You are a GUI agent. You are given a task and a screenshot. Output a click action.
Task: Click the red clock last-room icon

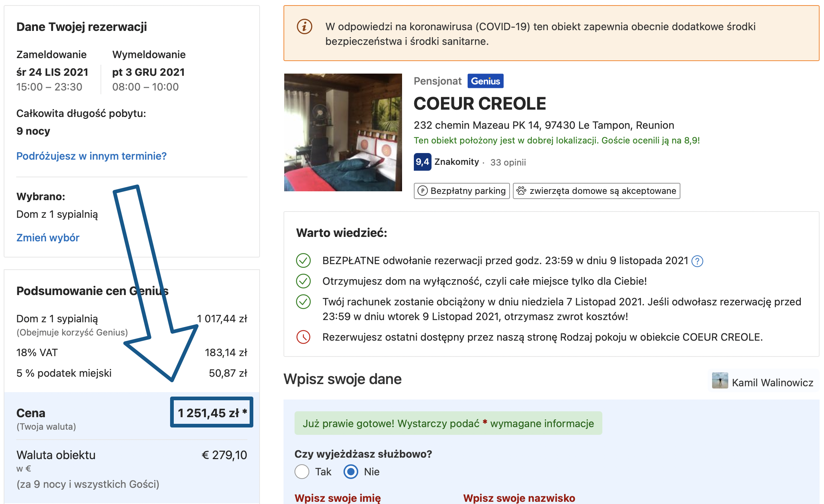(x=303, y=337)
